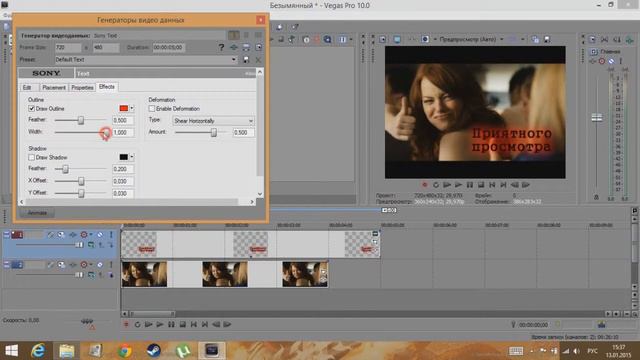The height and width of the screenshot is (360, 640).
Task: Click Stop in the timeline transport bar
Action: click(x=182, y=324)
